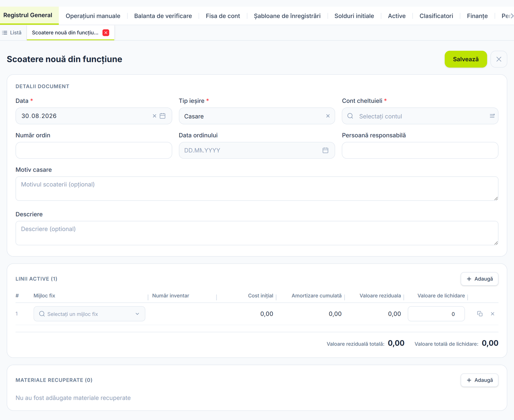Click the Număr inventar column header
Image resolution: width=514 pixels, height=420 pixels.
click(171, 296)
